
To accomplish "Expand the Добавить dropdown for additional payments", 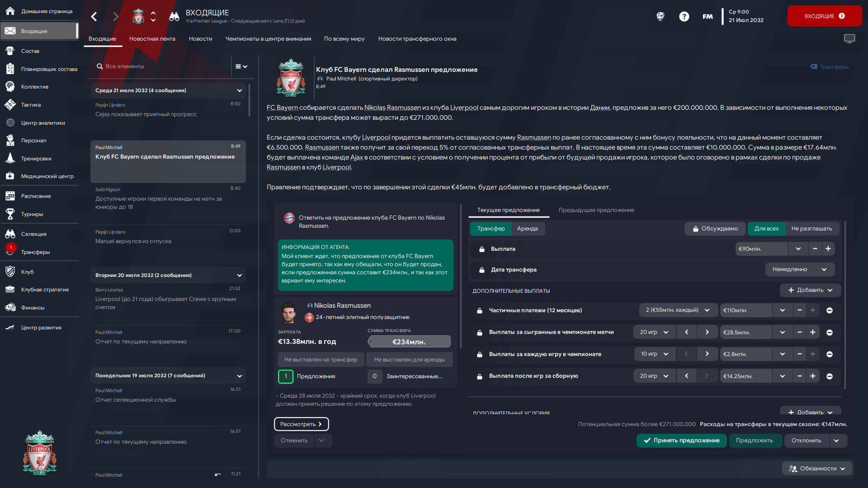I will pyautogui.click(x=810, y=290).
